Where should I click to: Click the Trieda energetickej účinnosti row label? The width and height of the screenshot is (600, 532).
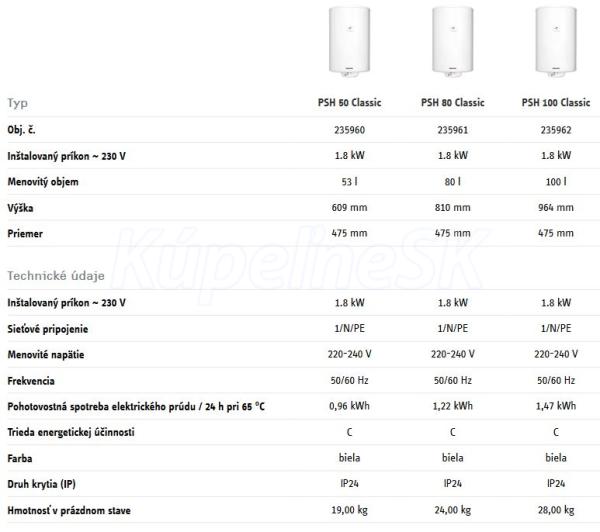tap(71, 432)
